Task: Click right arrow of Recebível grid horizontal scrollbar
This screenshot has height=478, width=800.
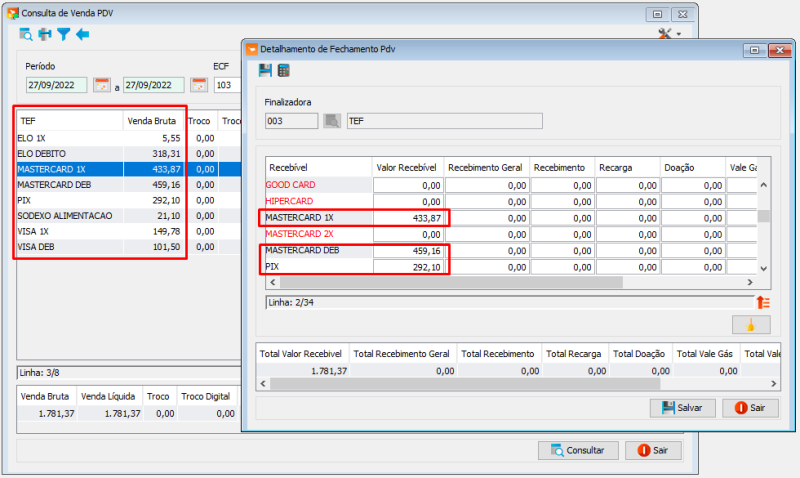Action: 749,282
